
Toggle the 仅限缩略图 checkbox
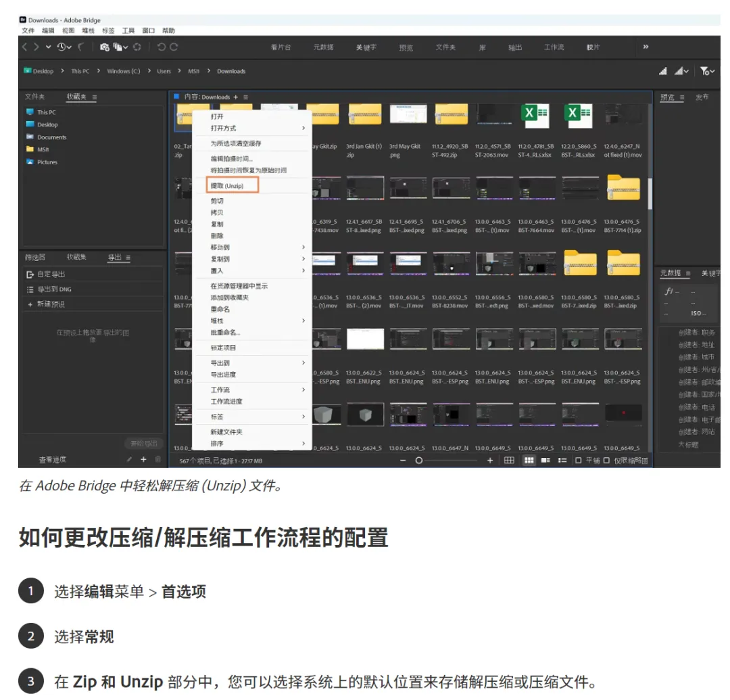(x=606, y=460)
